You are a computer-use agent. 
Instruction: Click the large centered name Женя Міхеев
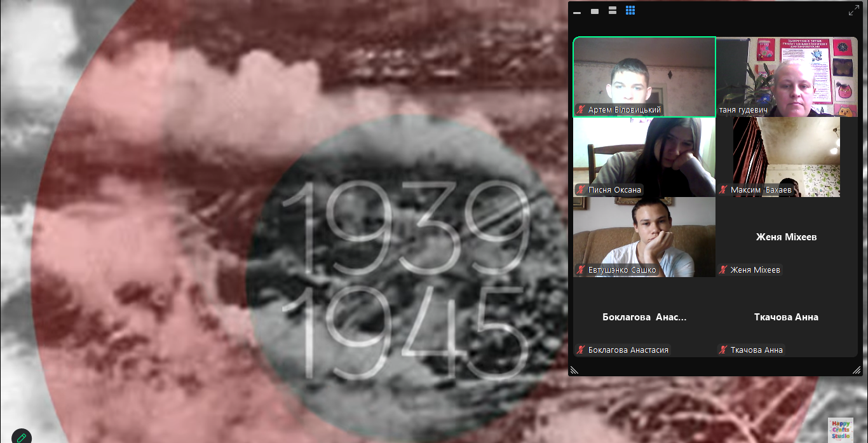coord(787,237)
